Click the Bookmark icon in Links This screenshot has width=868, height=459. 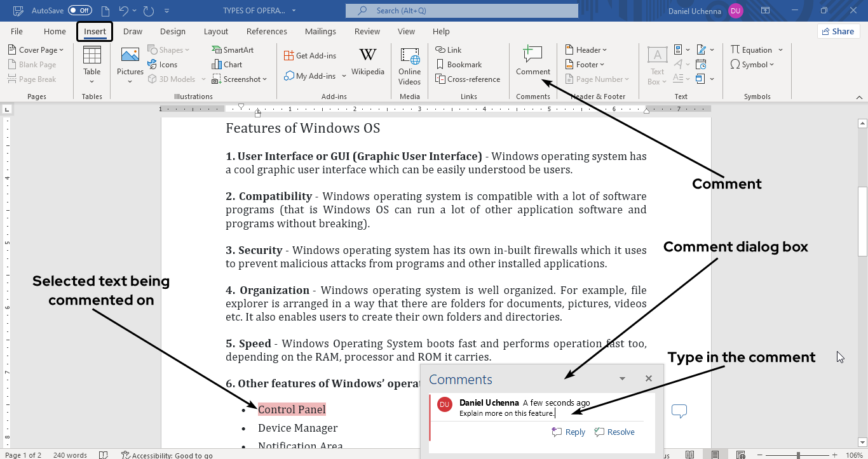click(x=459, y=65)
